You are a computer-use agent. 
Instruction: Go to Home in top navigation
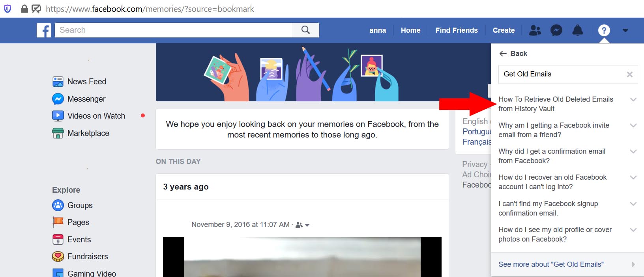(x=410, y=30)
